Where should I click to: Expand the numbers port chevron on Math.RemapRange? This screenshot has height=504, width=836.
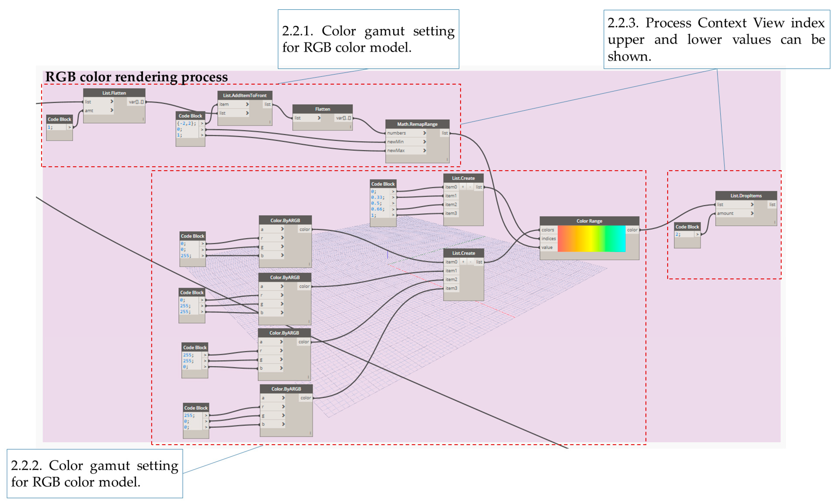[x=424, y=133]
